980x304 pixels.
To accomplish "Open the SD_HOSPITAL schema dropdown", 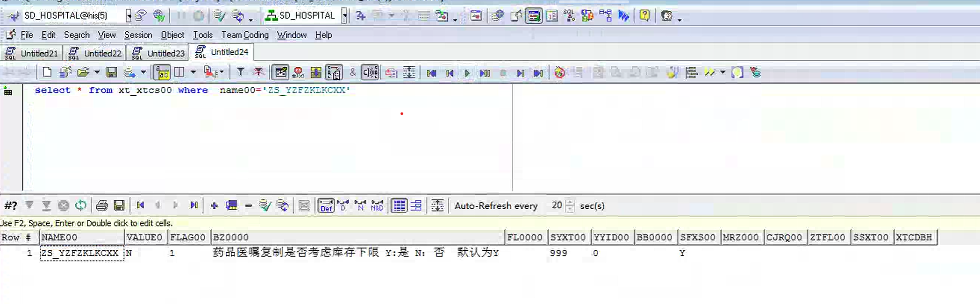I will (x=344, y=16).
